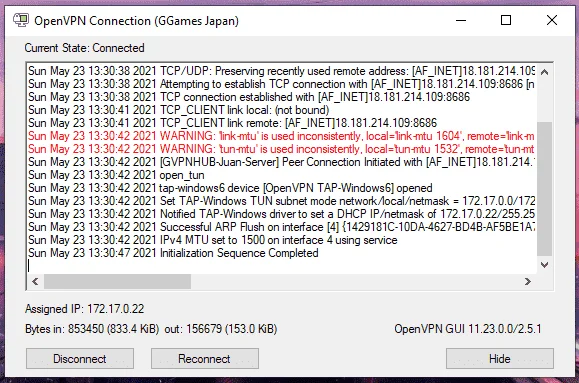The height and width of the screenshot is (383, 579).
Task: Click the vertical scrollbar thumb of log
Action: pos(544,188)
